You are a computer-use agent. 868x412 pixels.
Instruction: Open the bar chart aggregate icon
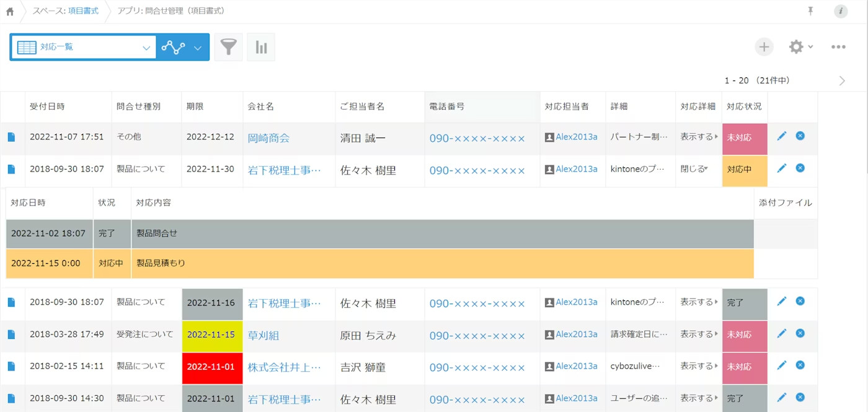coord(261,47)
